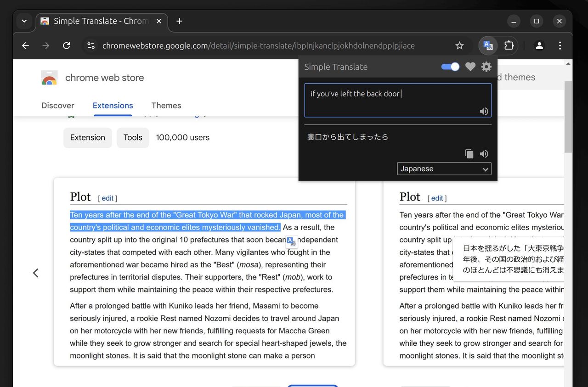Click the scrollbar up arrow
The width and height of the screenshot is (588, 387).
pyautogui.click(x=568, y=64)
